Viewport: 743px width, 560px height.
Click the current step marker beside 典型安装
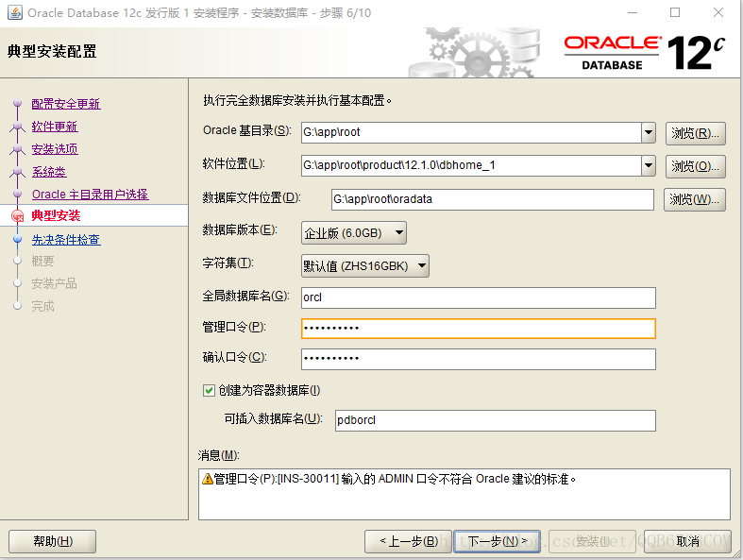tap(18, 216)
